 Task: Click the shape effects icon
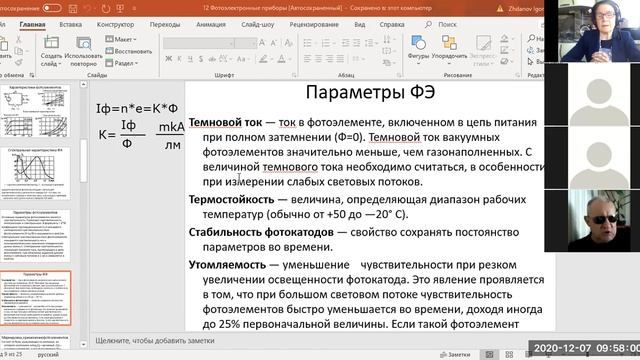505,62
